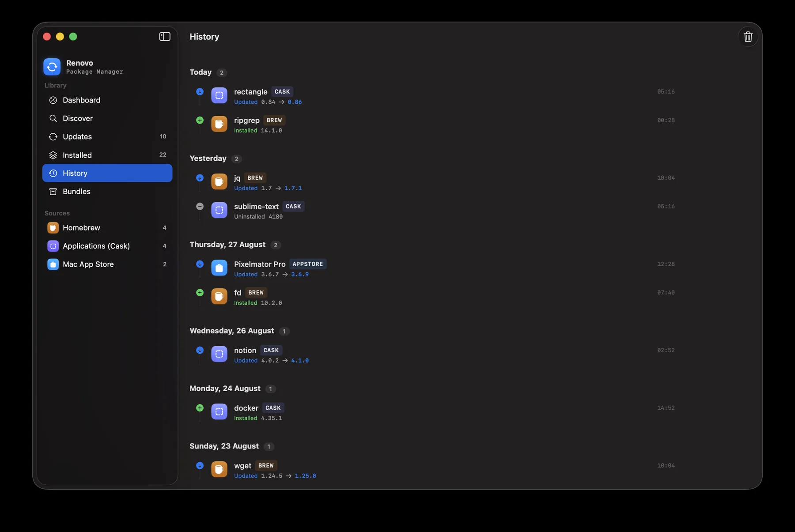Click the Homebrew mug source icon
Image resolution: width=795 pixels, height=532 pixels.
[x=53, y=228]
